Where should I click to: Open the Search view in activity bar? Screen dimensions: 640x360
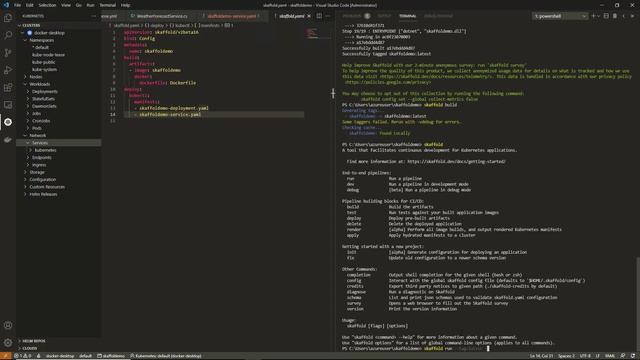pyautogui.click(x=8, y=36)
